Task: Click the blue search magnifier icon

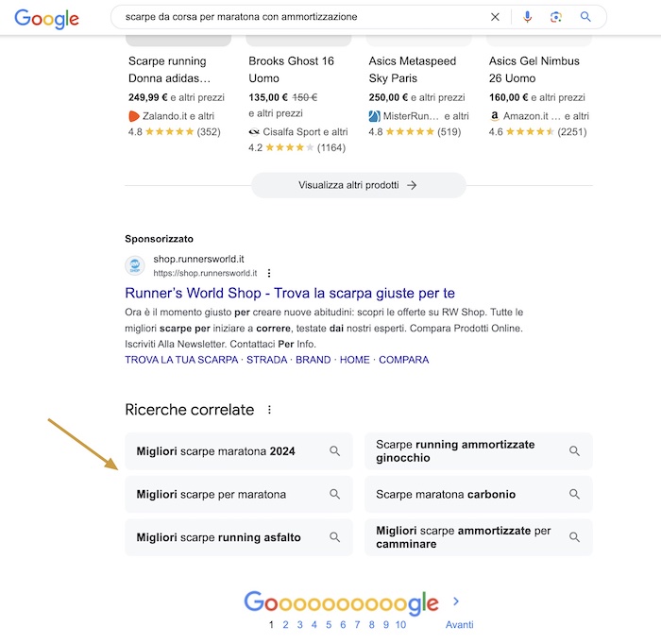Action: coord(585,17)
